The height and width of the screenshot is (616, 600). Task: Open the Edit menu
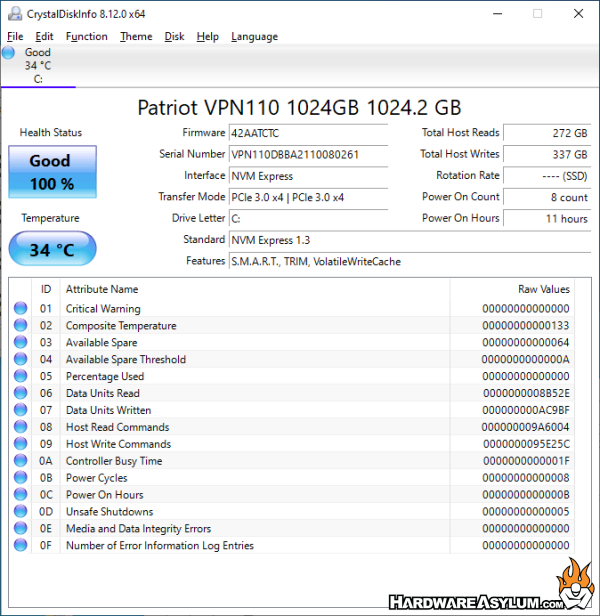pos(44,37)
